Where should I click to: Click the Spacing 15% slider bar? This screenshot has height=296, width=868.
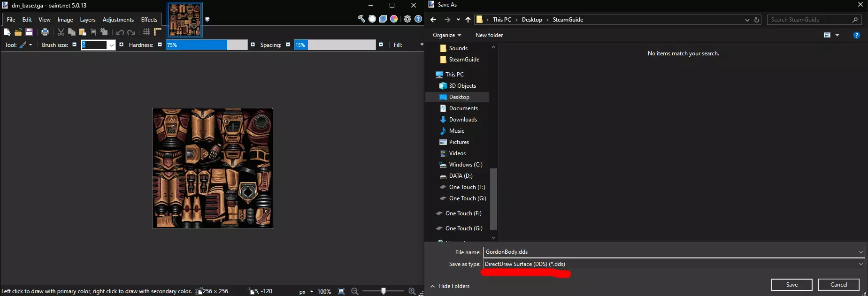click(x=335, y=45)
